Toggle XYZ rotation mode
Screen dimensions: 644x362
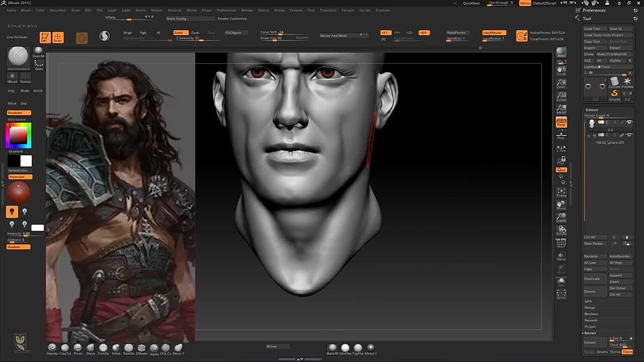click(x=561, y=170)
